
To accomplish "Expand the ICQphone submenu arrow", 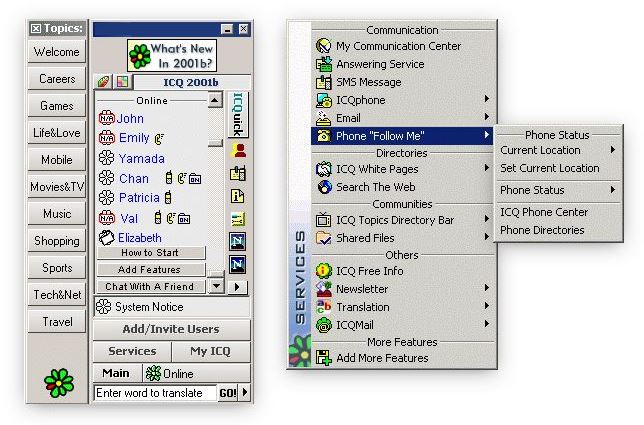I will 487,99.
